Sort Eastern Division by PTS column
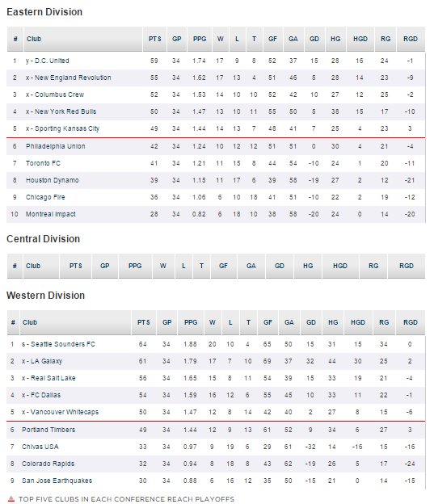The height and width of the screenshot is (504, 434). tap(154, 39)
